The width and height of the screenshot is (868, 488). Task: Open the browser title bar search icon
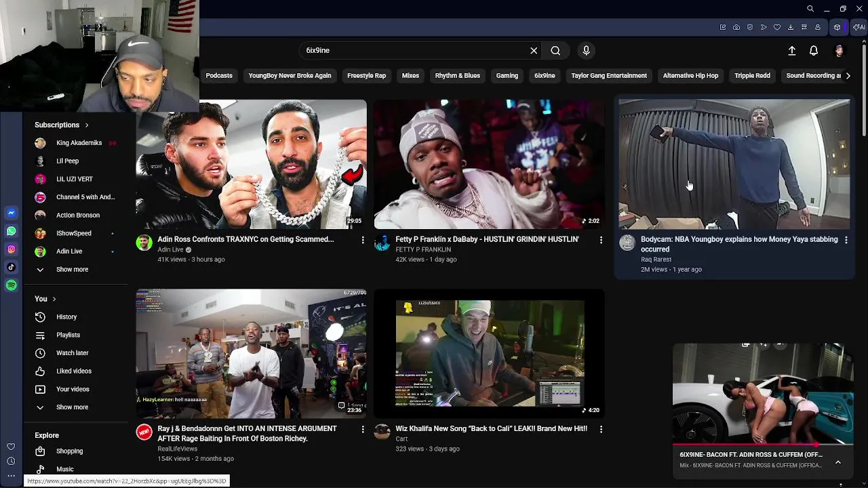click(x=810, y=9)
